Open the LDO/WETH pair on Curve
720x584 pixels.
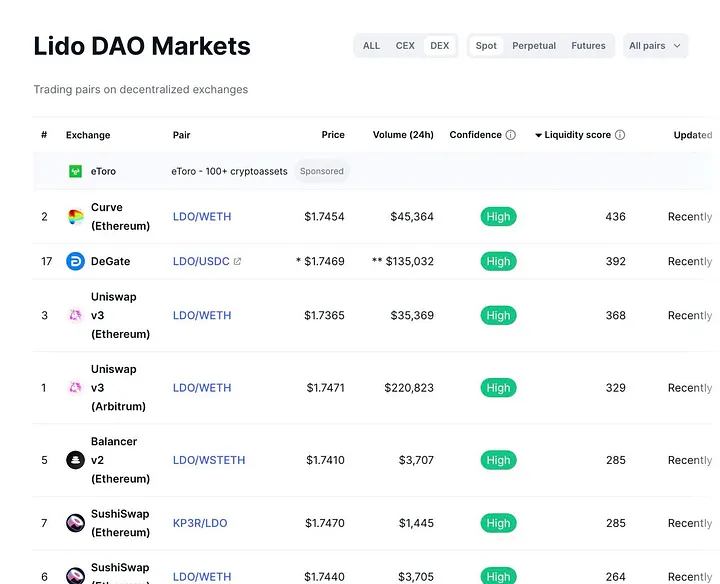202,217
